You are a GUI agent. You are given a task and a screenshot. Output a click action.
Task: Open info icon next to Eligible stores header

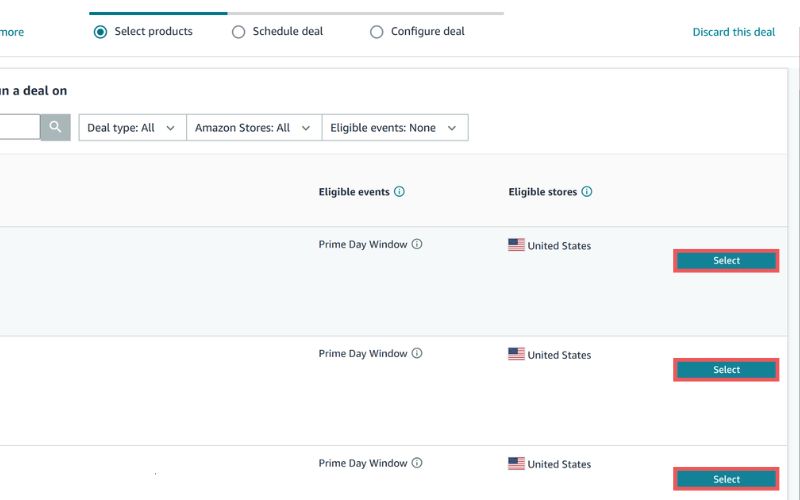tap(587, 192)
